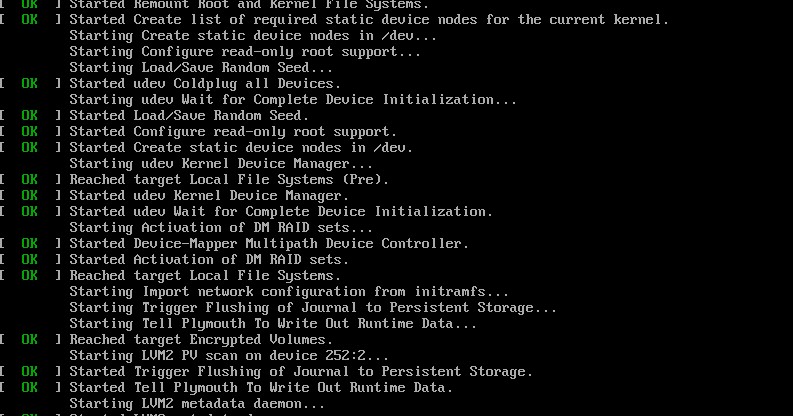Click the line Starting Load/Save Random Seed
The height and width of the screenshot is (416, 793).
pos(201,68)
